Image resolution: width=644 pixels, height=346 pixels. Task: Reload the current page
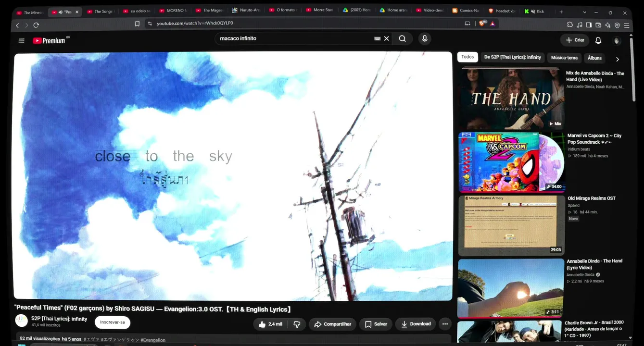click(x=36, y=25)
